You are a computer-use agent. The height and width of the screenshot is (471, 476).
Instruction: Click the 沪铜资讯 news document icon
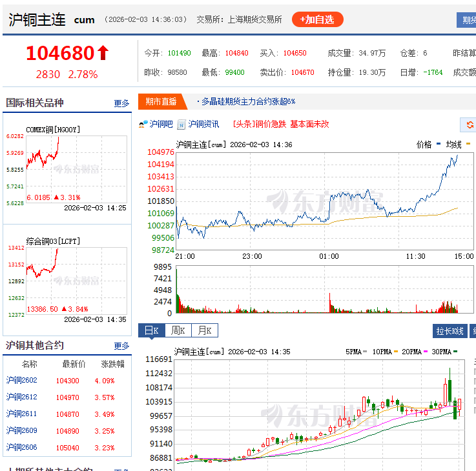click(181, 125)
